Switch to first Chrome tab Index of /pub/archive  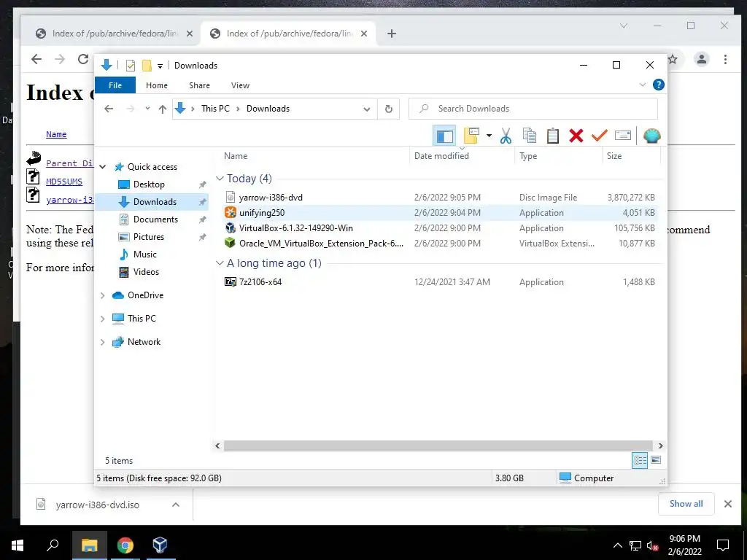115,34
